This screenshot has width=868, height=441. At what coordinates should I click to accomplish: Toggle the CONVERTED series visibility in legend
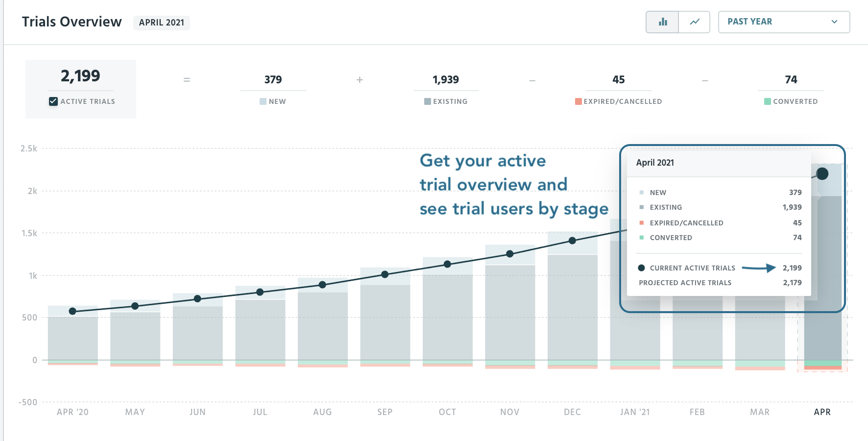click(767, 101)
